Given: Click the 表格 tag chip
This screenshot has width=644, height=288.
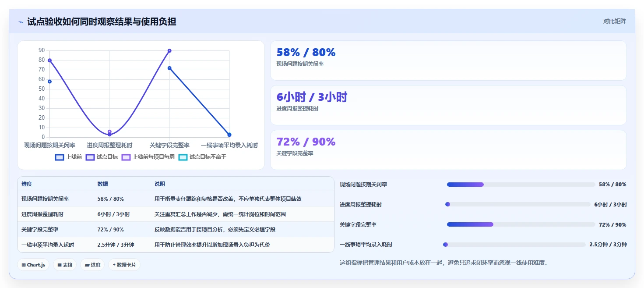Looking at the screenshot, I should (65, 265).
